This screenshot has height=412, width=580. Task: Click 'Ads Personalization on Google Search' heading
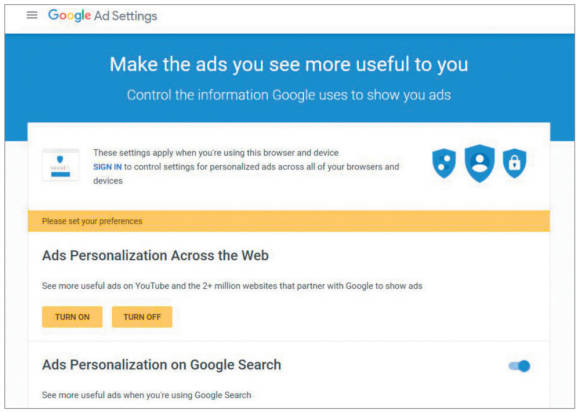pyautogui.click(x=162, y=365)
